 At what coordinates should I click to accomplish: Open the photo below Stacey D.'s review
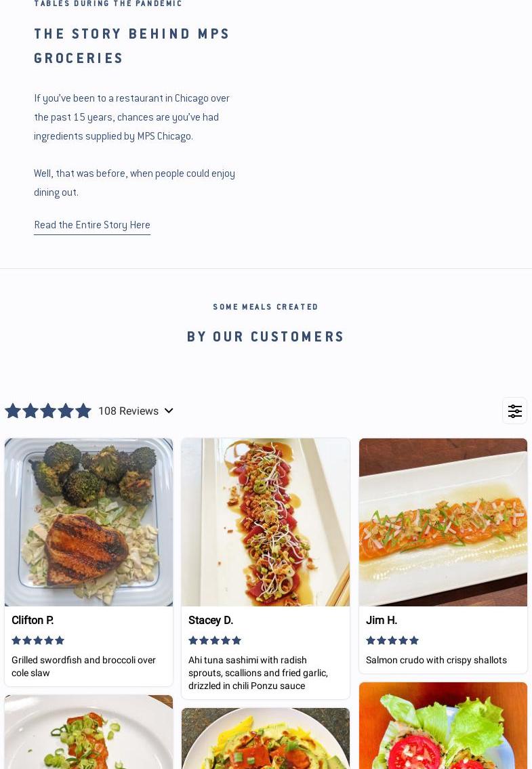(266, 739)
